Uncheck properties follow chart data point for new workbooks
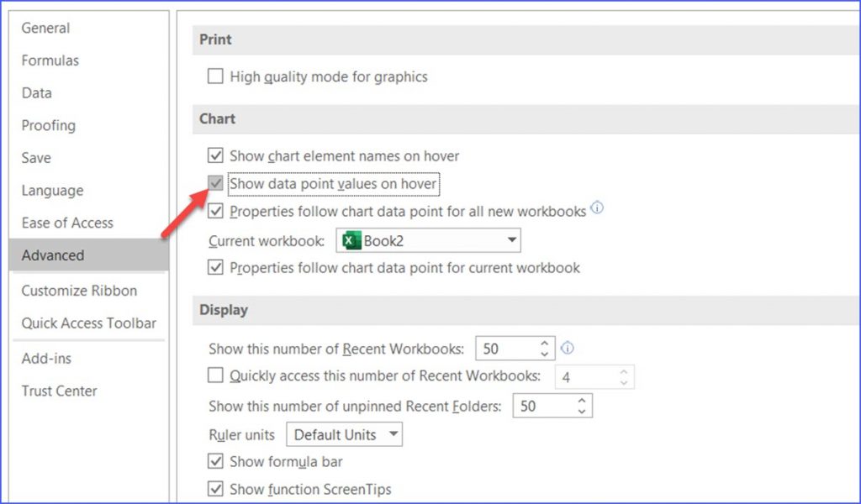 pyautogui.click(x=215, y=211)
